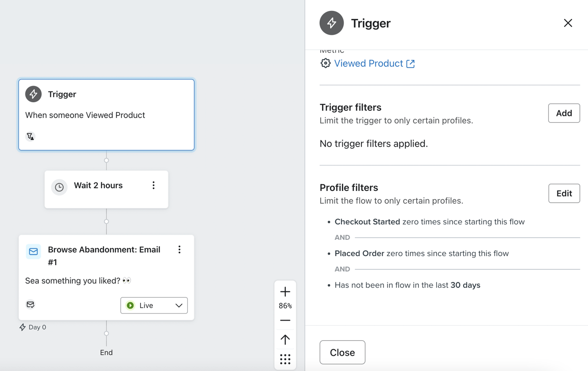
Task: Click the Close button at panel bottom
Action: (x=342, y=352)
